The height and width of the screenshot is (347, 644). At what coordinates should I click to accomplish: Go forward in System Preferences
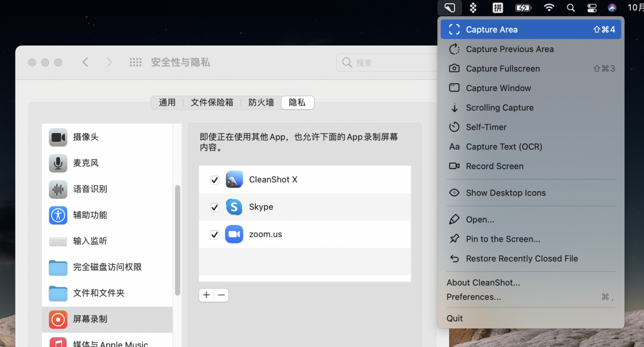click(x=109, y=62)
